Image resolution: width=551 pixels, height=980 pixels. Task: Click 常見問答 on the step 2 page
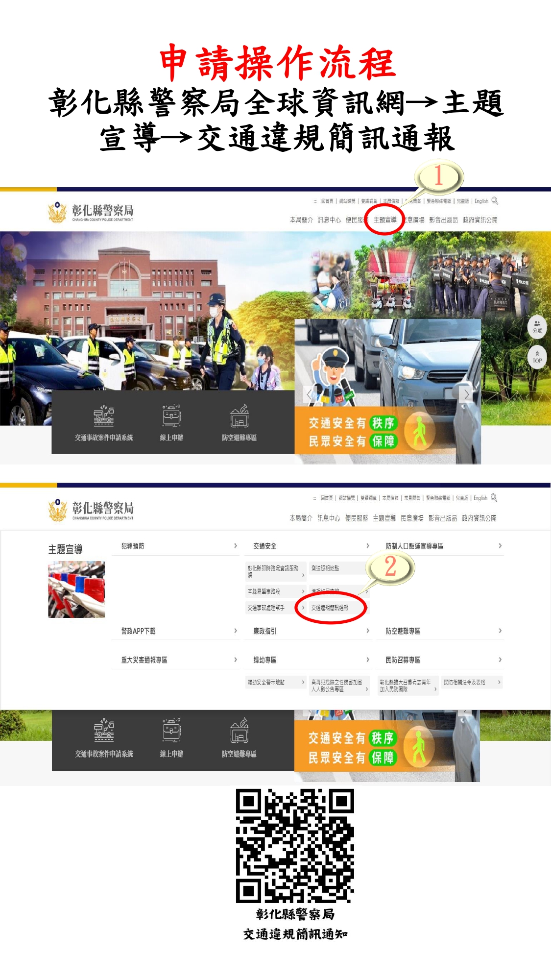[x=412, y=498]
